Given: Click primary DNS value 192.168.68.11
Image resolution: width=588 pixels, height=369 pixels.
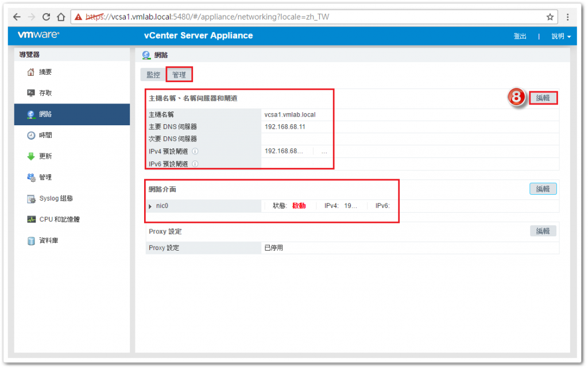Looking at the screenshot, I should point(285,127).
